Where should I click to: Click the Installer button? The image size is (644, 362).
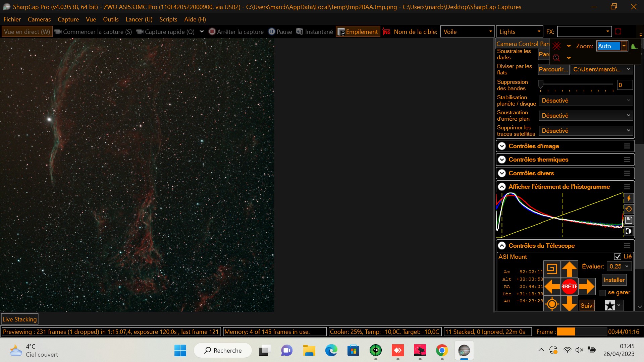(614, 280)
